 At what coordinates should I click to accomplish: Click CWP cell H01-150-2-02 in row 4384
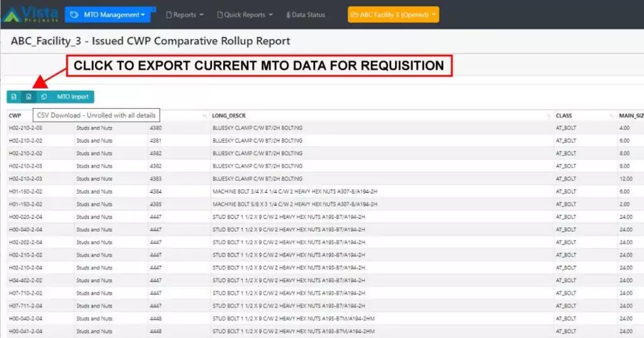coord(25,192)
